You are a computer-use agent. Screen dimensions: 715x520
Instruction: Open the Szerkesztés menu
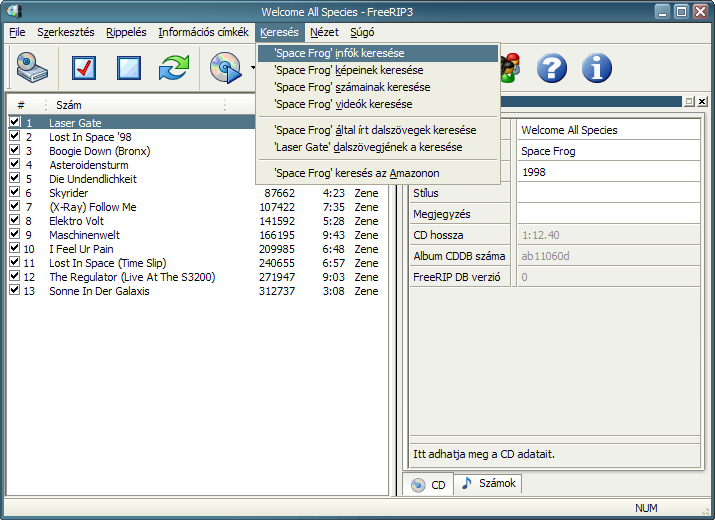point(66,32)
